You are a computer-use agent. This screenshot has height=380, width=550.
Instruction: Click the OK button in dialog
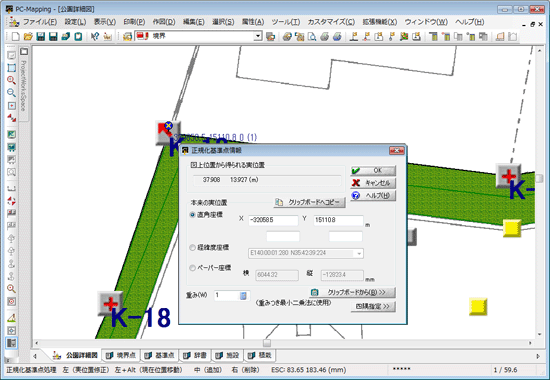click(373, 171)
